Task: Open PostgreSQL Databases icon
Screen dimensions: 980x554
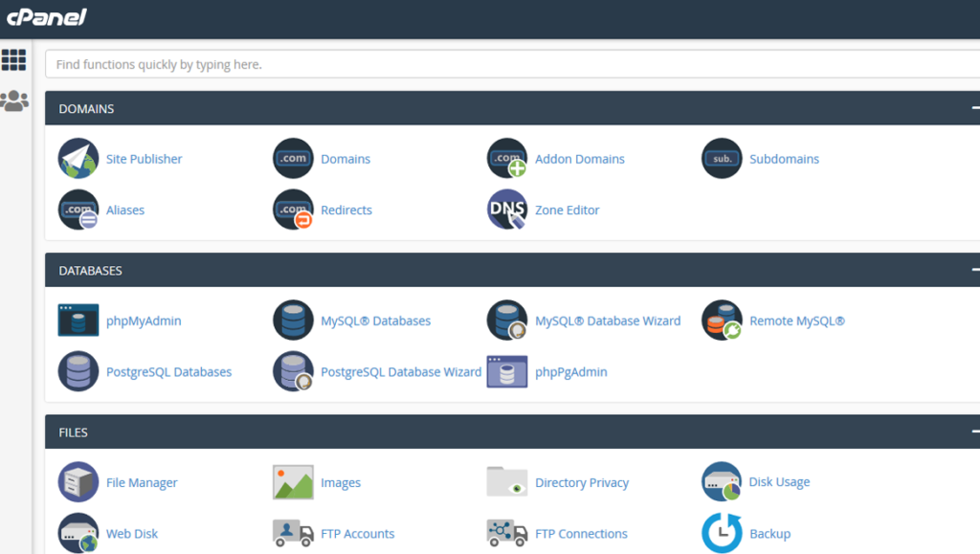Action: click(78, 371)
